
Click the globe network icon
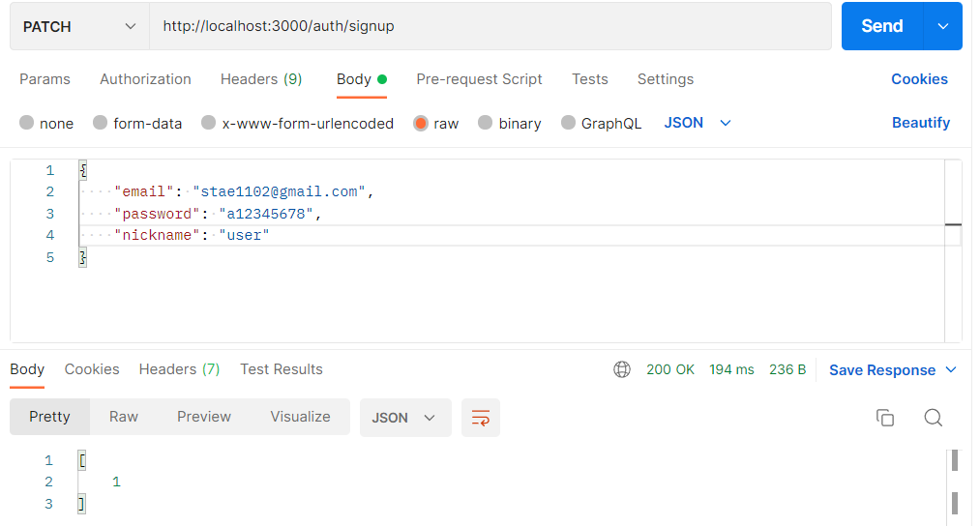[x=622, y=369]
